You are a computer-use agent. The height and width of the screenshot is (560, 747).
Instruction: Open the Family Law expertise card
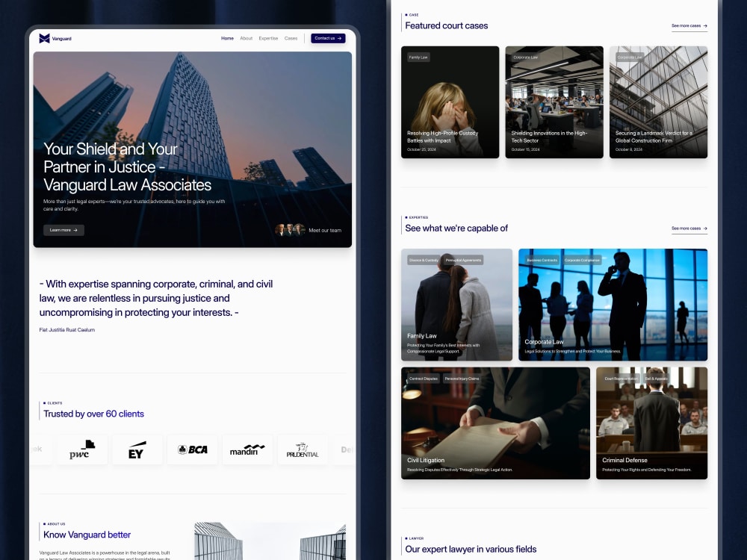pyautogui.click(x=457, y=305)
